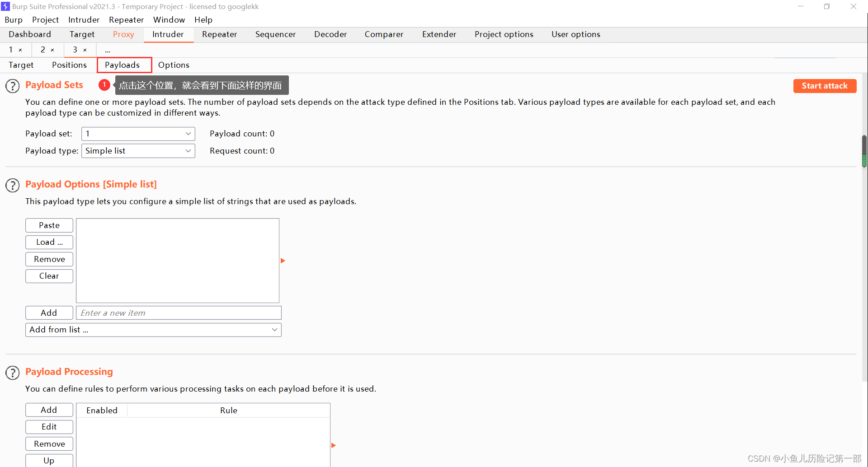Open the User options tab

[576, 34]
